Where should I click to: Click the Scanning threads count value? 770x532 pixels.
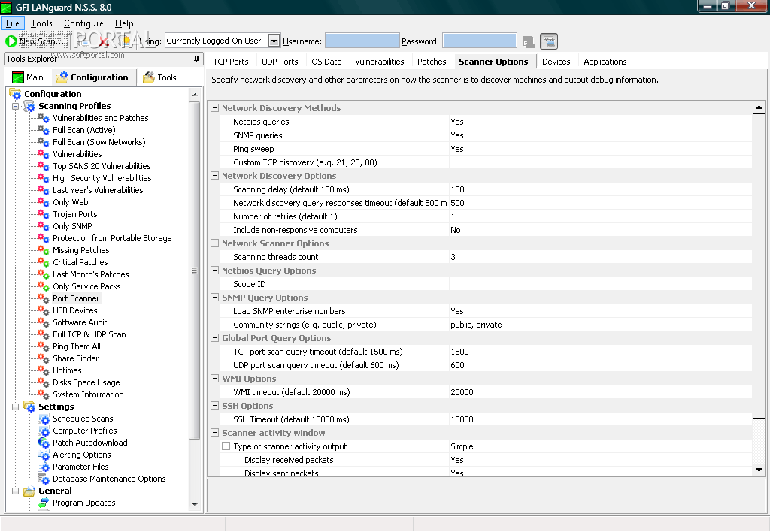tap(600, 257)
